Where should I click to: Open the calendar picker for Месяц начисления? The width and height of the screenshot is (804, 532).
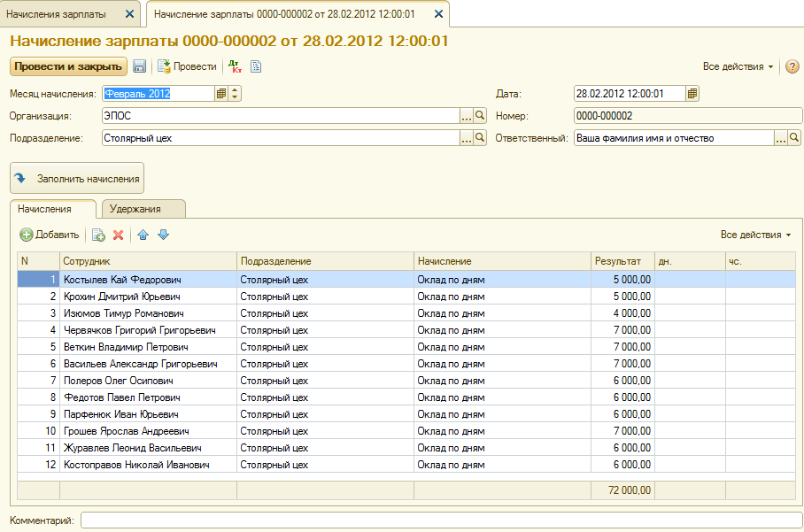pos(220,94)
